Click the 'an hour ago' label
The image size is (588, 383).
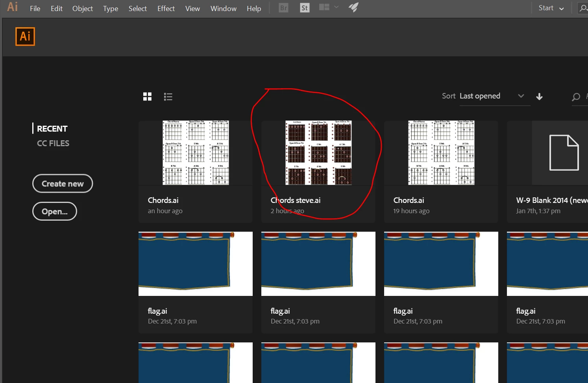click(x=165, y=211)
